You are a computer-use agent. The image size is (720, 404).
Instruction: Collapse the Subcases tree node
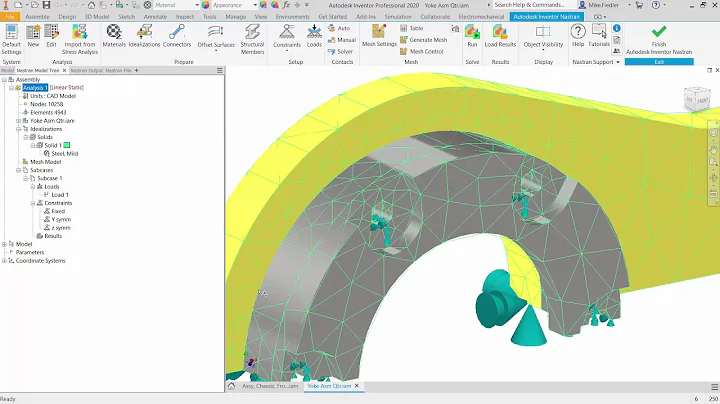[x=18, y=170]
